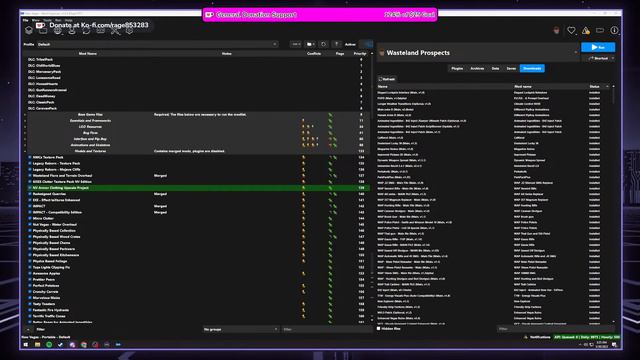Click the endorse heart icon

tap(571, 30)
